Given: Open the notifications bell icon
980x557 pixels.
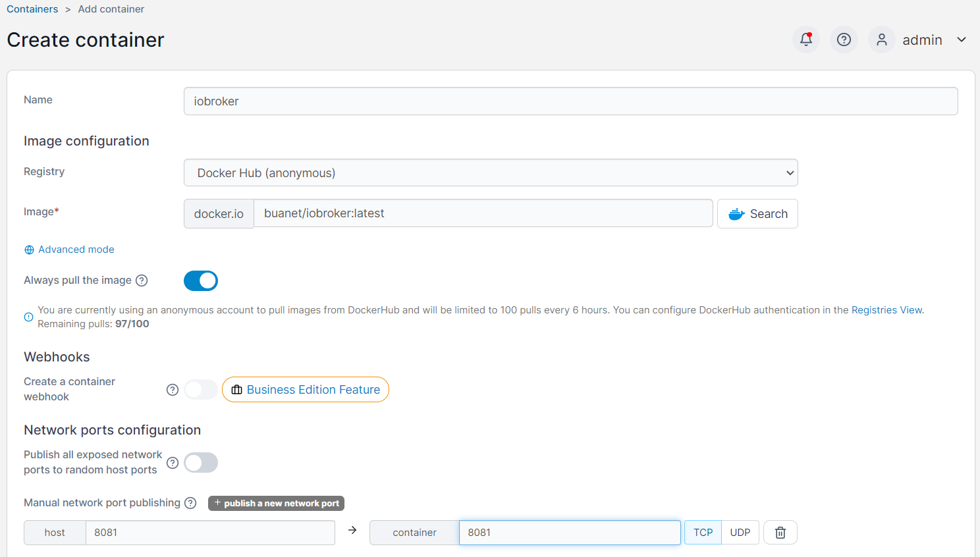Looking at the screenshot, I should tap(805, 40).
